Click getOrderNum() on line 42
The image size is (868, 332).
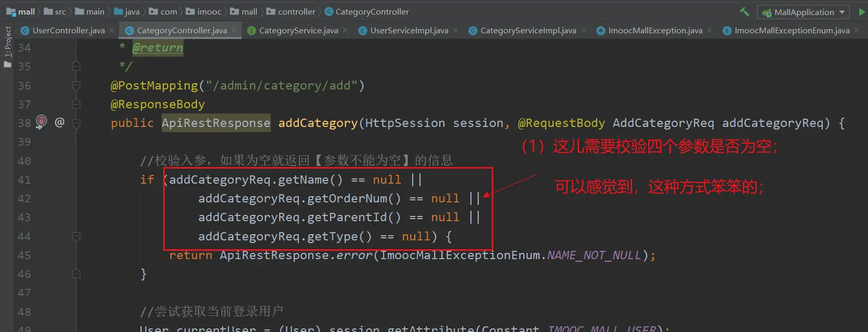pyautogui.click(x=354, y=199)
